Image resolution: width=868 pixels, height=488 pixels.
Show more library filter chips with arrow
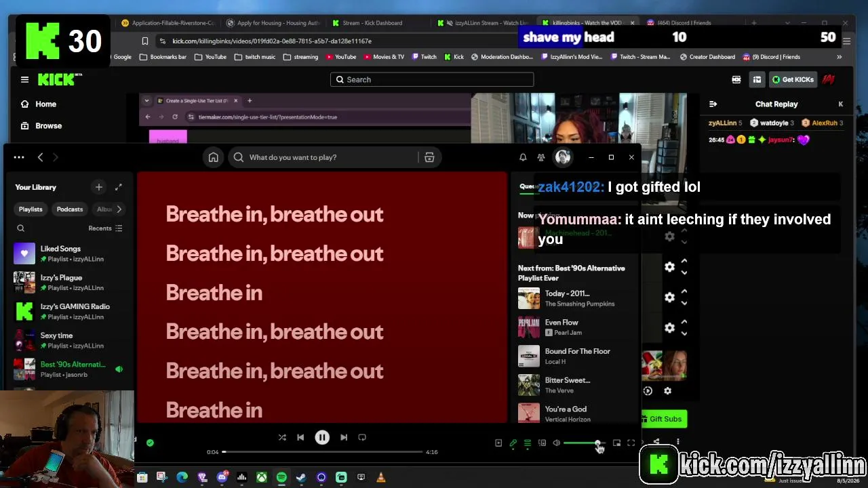click(x=119, y=209)
